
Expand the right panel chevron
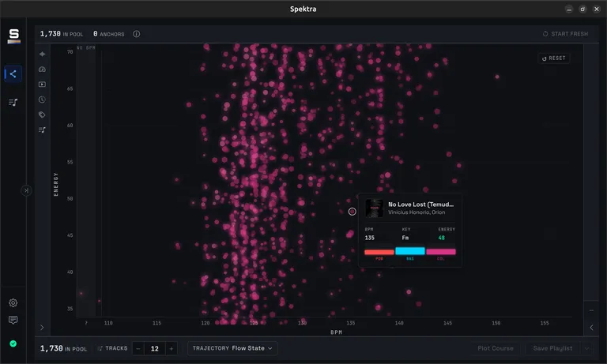point(591,328)
